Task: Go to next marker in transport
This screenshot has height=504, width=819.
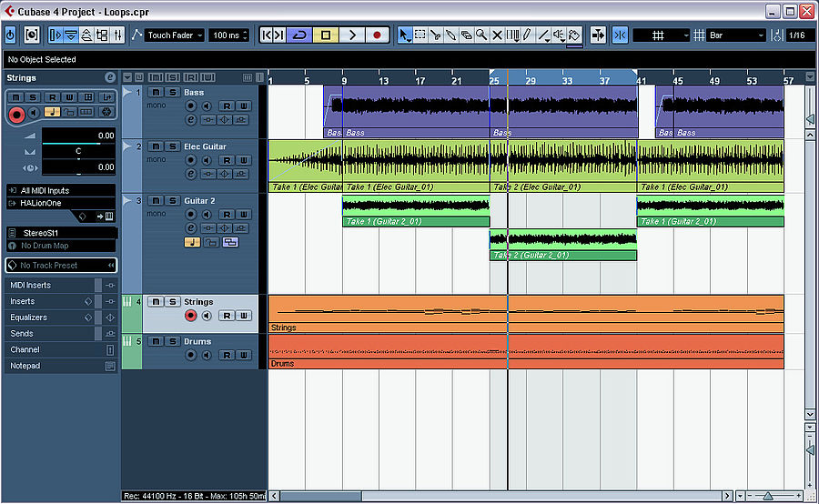Action: click(x=279, y=35)
